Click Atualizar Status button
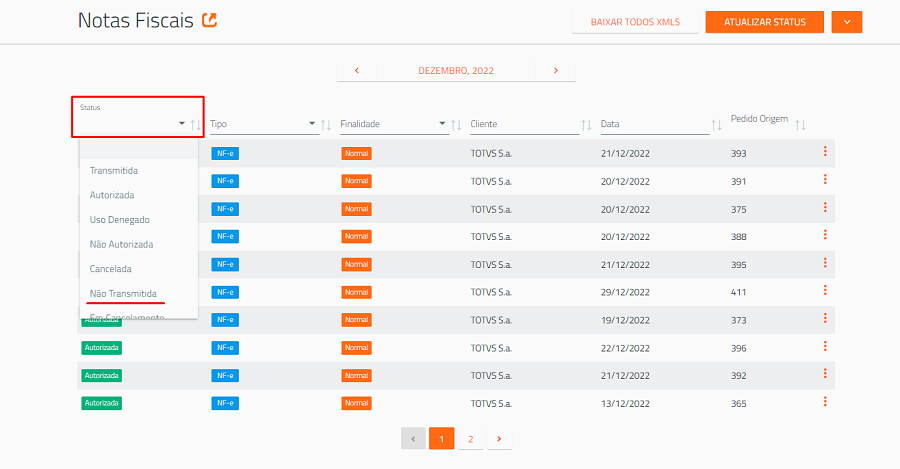 tap(765, 22)
